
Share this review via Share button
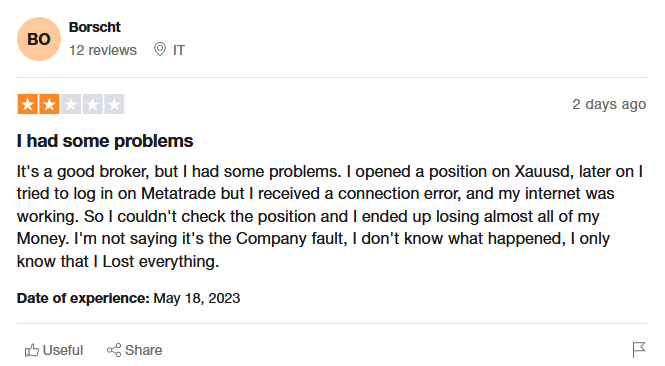pyautogui.click(x=134, y=350)
